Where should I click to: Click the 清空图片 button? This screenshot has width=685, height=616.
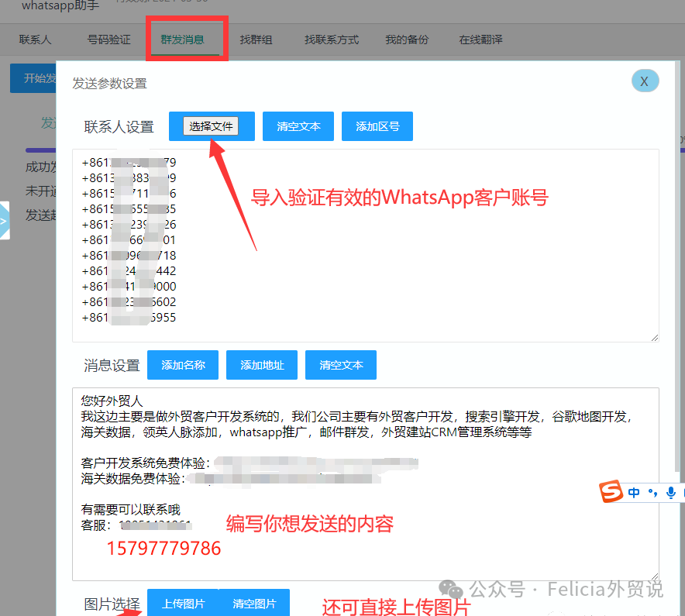[x=254, y=603]
